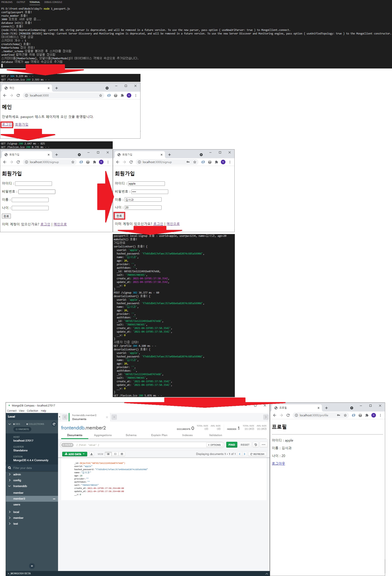
Task: Click the plus create database button
Action: point(32,566)
